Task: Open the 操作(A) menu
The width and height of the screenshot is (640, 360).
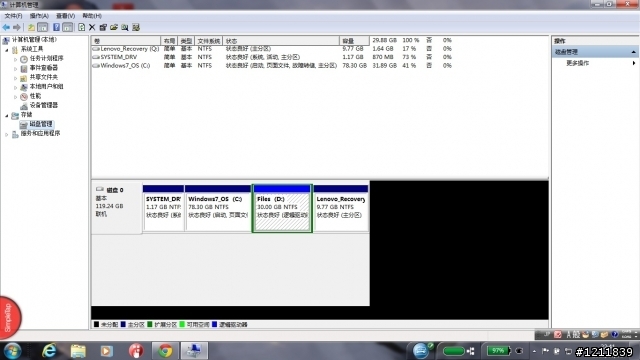Action: [39, 16]
